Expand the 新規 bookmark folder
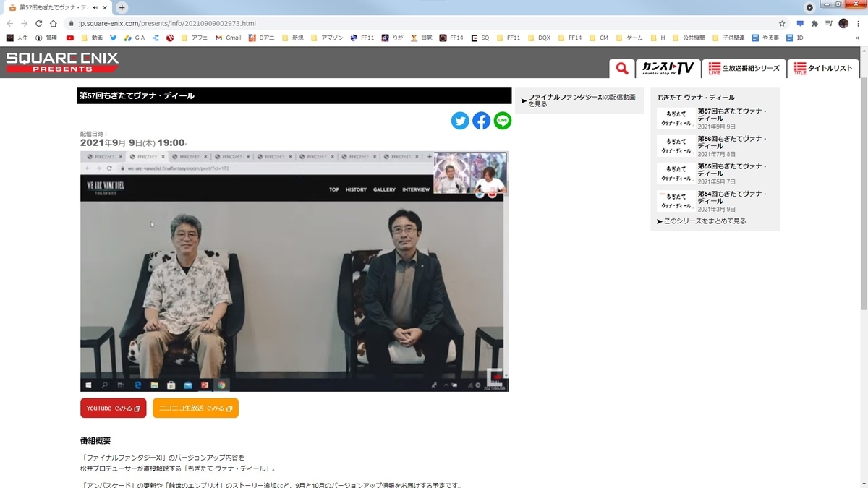 [293, 38]
